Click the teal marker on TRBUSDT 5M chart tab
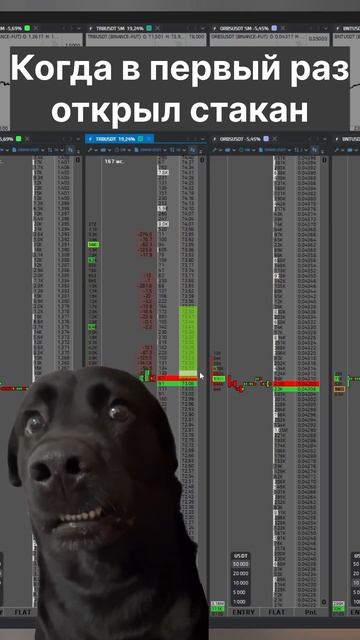Viewport: 360px width, 640px height. pos(149,28)
